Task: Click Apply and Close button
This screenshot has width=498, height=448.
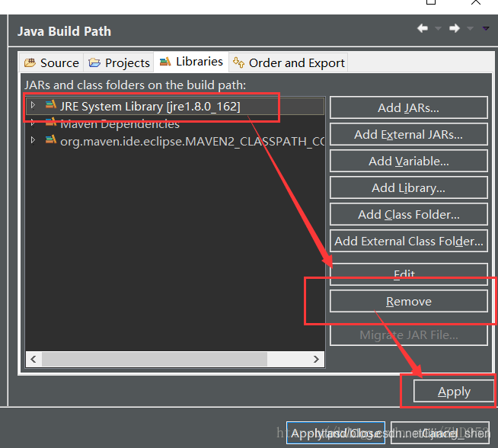Action: coord(336,433)
